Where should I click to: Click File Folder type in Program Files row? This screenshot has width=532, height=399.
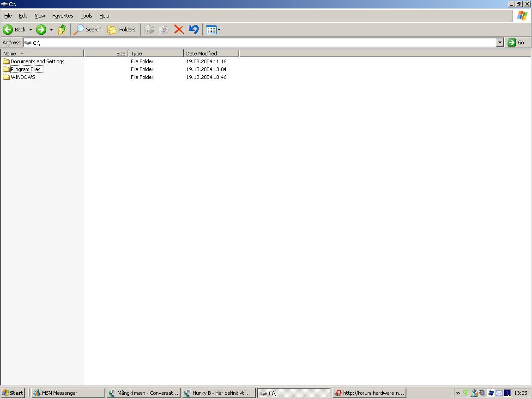tap(142, 69)
